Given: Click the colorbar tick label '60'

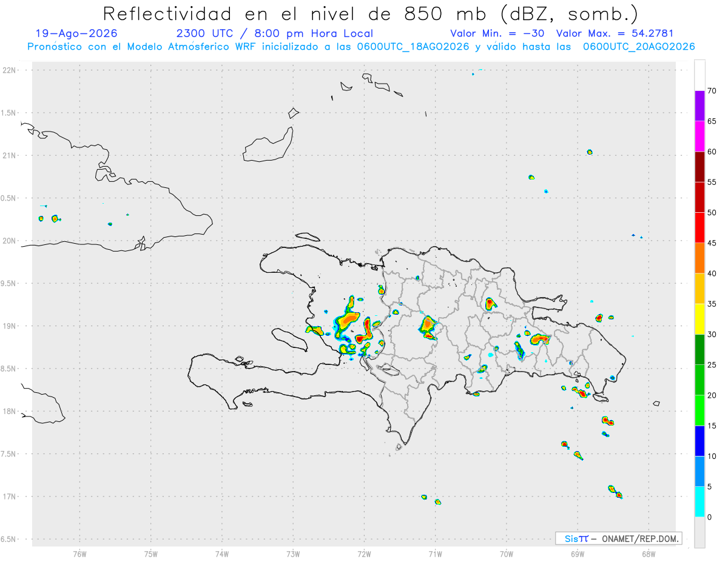Looking at the screenshot, I should click(x=712, y=152).
